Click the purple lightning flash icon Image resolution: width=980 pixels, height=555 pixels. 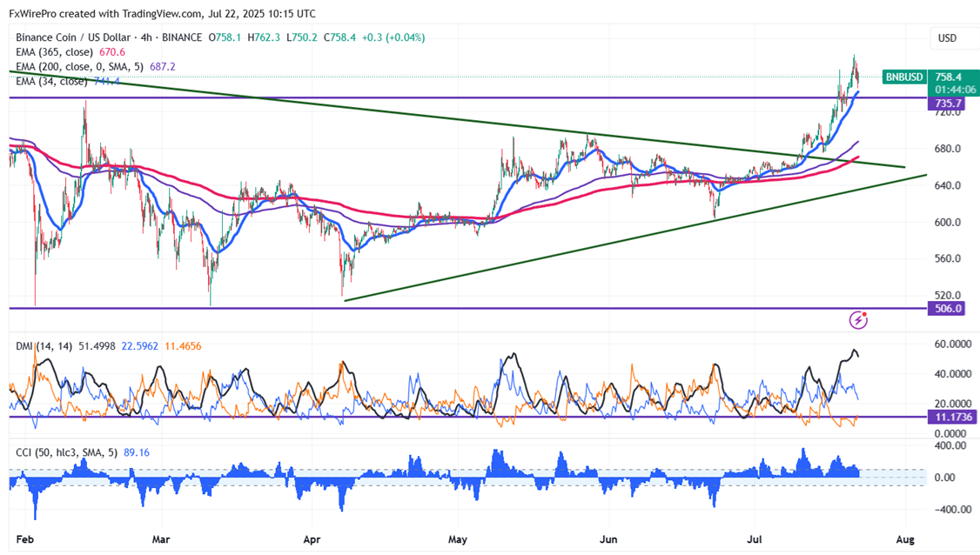click(858, 321)
